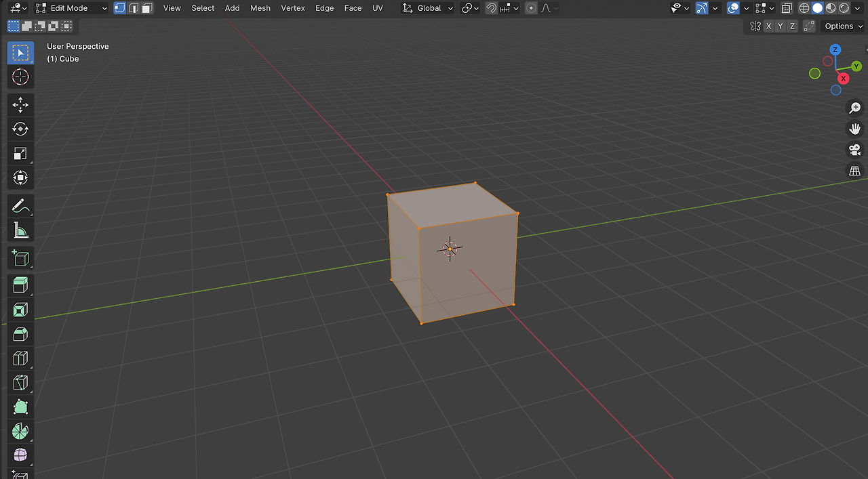Open mesh edit mode overlays dropdown

click(765, 8)
